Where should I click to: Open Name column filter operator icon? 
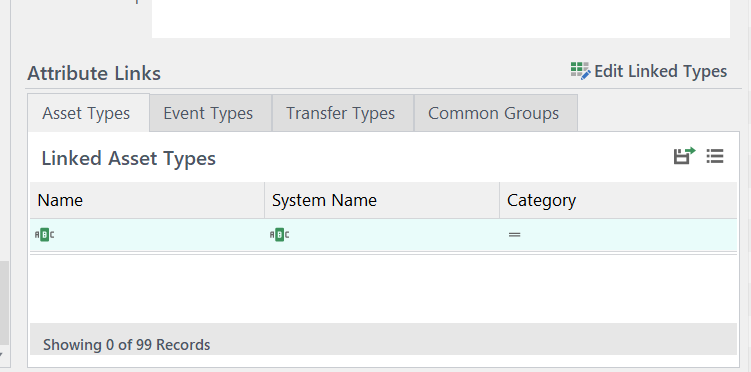coord(45,235)
